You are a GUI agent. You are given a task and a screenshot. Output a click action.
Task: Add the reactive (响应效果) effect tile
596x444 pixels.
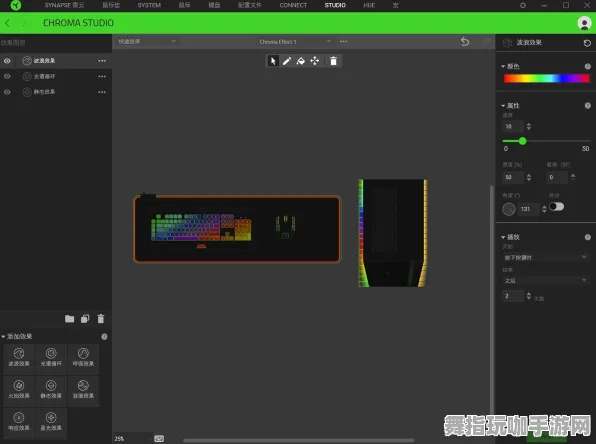[19, 422]
